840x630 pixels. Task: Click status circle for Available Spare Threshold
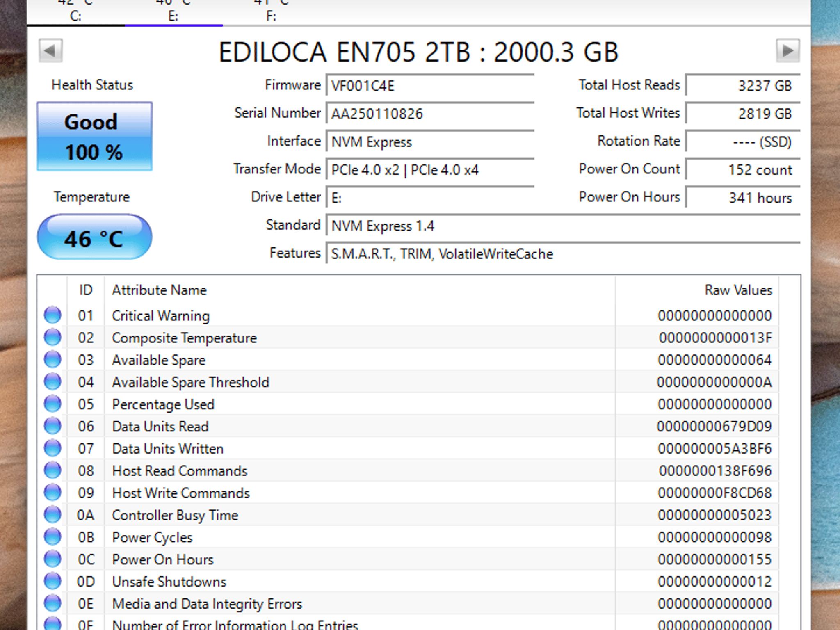[x=52, y=381]
